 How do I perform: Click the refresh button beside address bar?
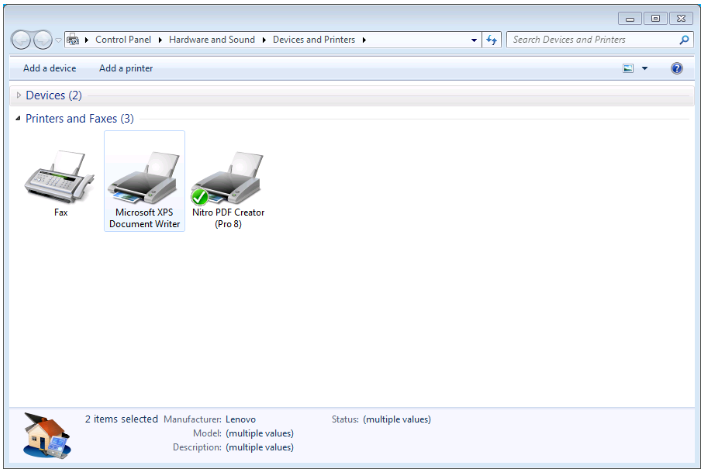pyautogui.click(x=491, y=40)
